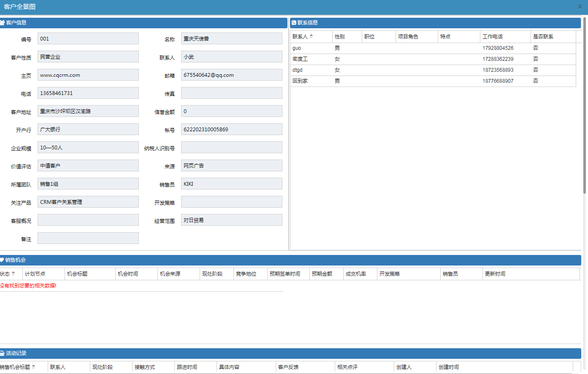588x374 pixels.
Task: Click the heart icon on 销售机会 panel header
Action: coord(3,260)
